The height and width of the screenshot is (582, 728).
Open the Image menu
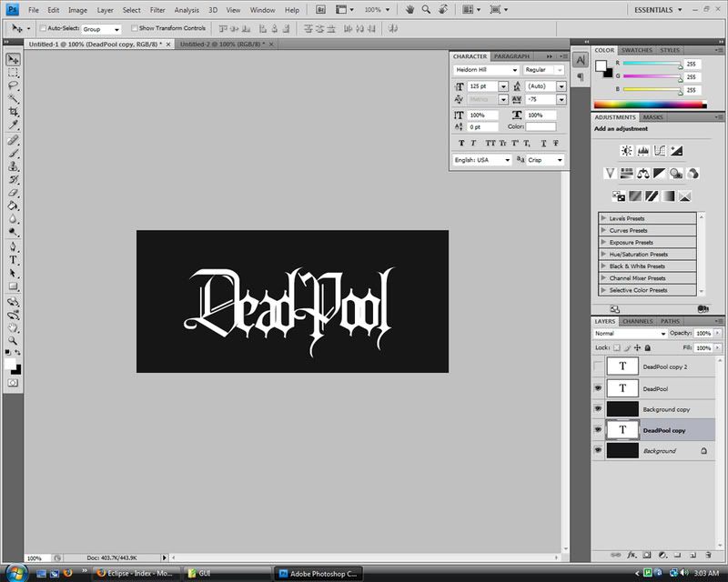tap(77, 10)
